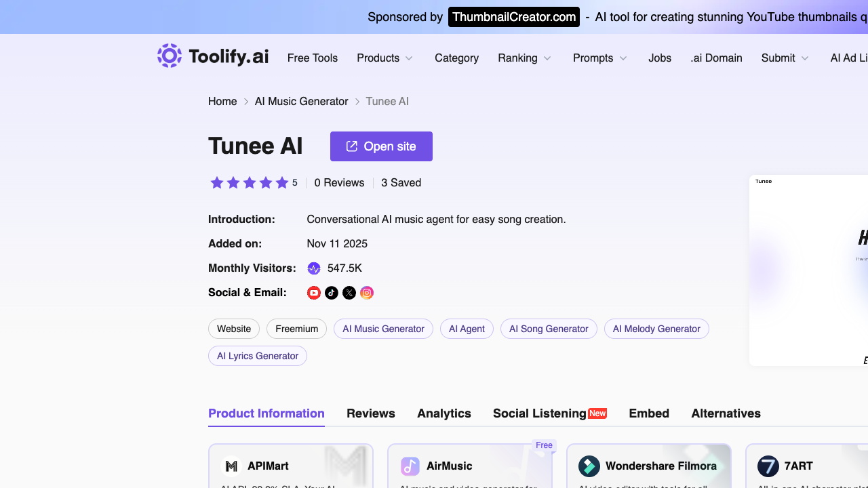Expand the Products dropdown menu

tap(385, 58)
